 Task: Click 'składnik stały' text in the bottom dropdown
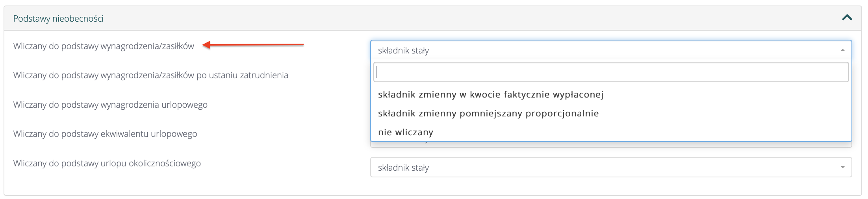(x=403, y=168)
